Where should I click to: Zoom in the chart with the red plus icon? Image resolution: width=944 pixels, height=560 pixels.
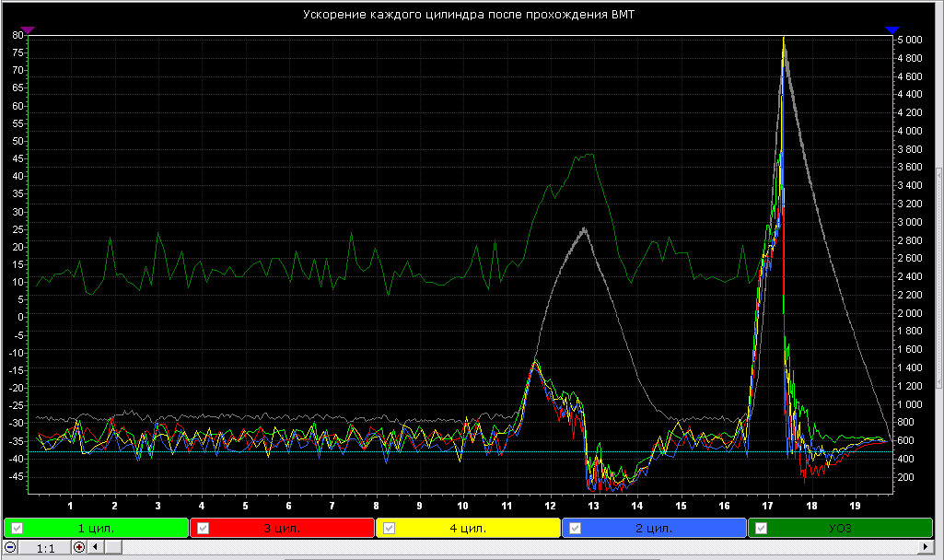tap(79, 547)
